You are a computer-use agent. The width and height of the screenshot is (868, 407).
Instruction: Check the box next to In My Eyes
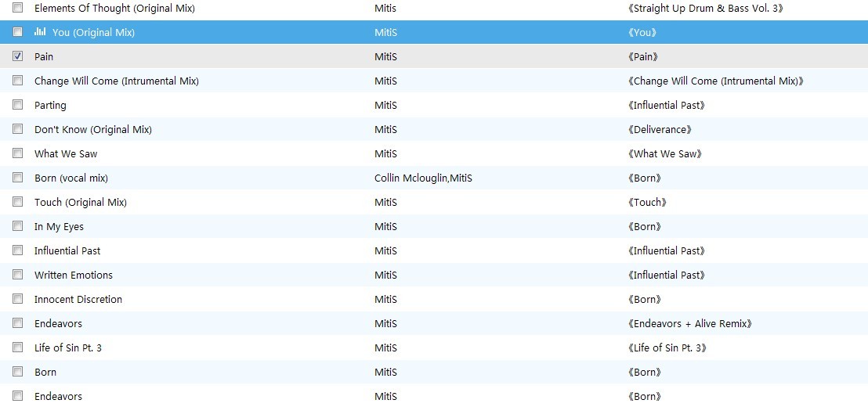pyautogui.click(x=18, y=227)
